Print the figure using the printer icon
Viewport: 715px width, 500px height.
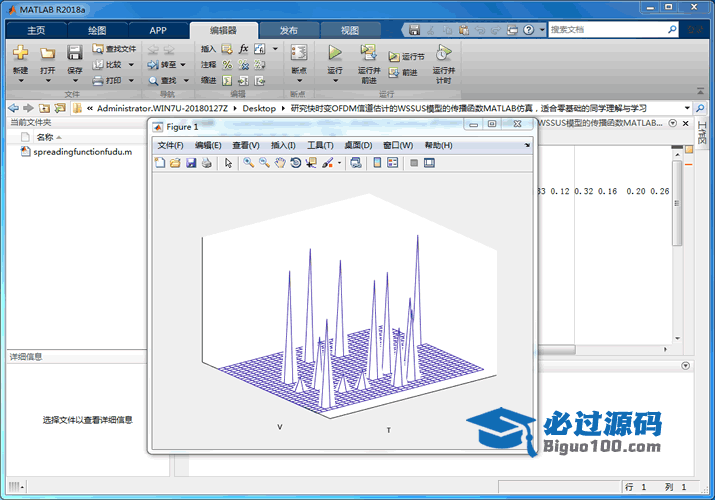206,163
